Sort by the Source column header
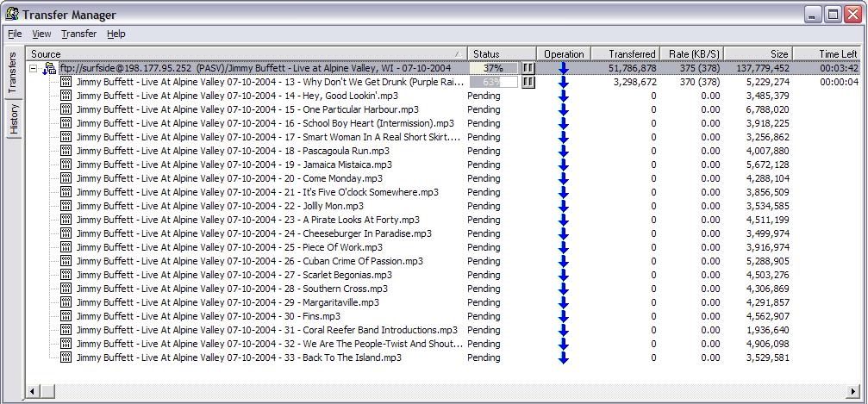The image size is (868, 404). 247,53
